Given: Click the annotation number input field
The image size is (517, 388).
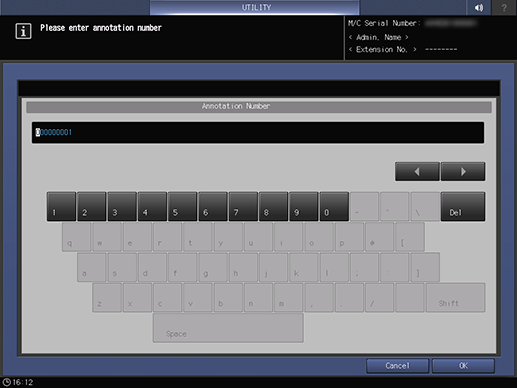Looking at the screenshot, I should pyautogui.click(x=258, y=133).
